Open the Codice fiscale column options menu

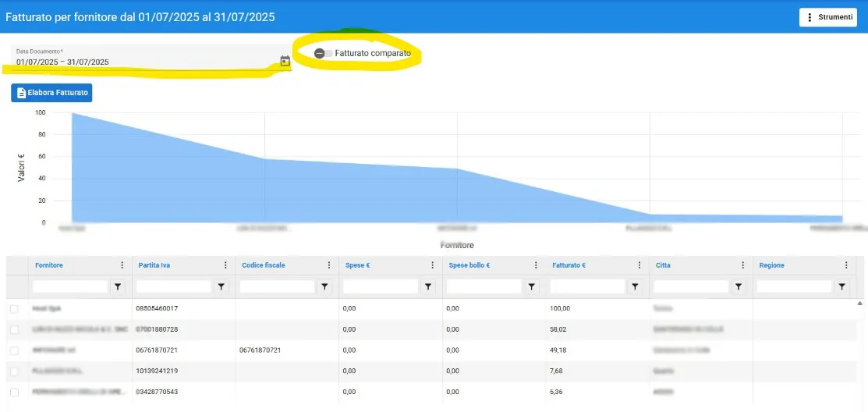329,265
